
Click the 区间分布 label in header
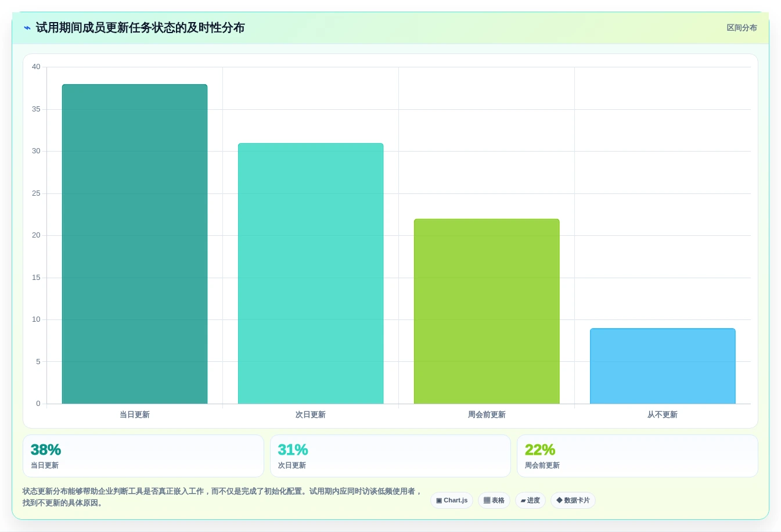[x=742, y=28]
